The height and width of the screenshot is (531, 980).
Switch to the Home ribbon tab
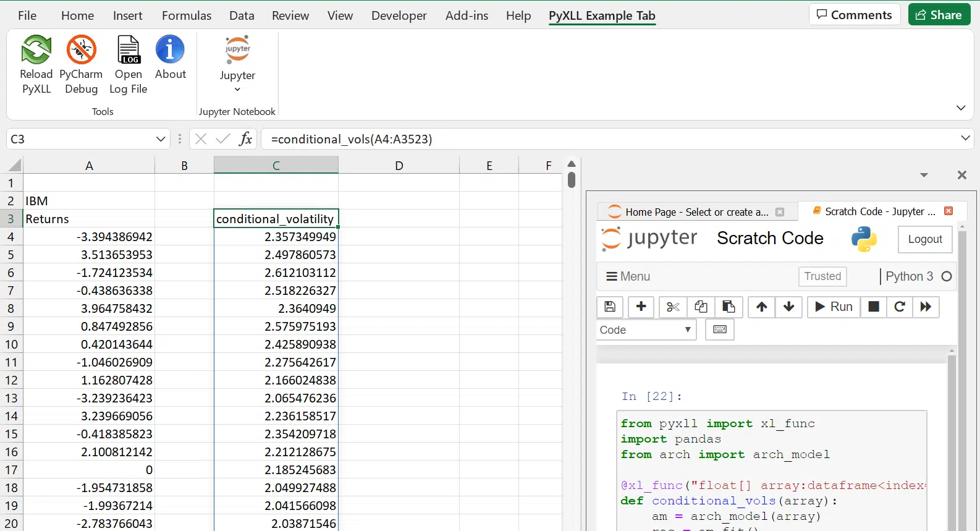coord(77,15)
